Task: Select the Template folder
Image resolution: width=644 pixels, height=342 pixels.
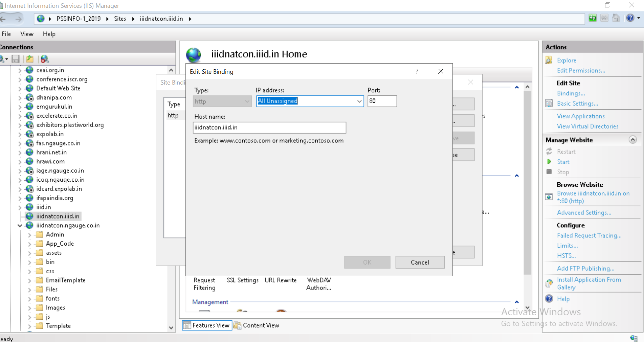Action: click(x=58, y=326)
